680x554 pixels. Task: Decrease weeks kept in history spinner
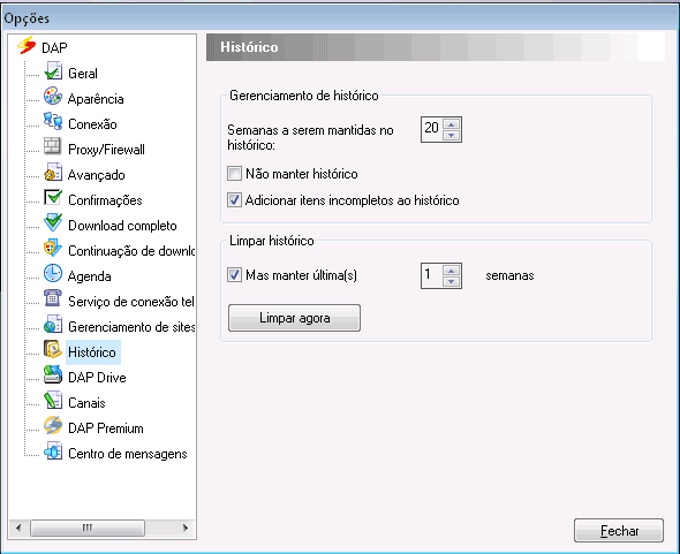coord(451,135)
